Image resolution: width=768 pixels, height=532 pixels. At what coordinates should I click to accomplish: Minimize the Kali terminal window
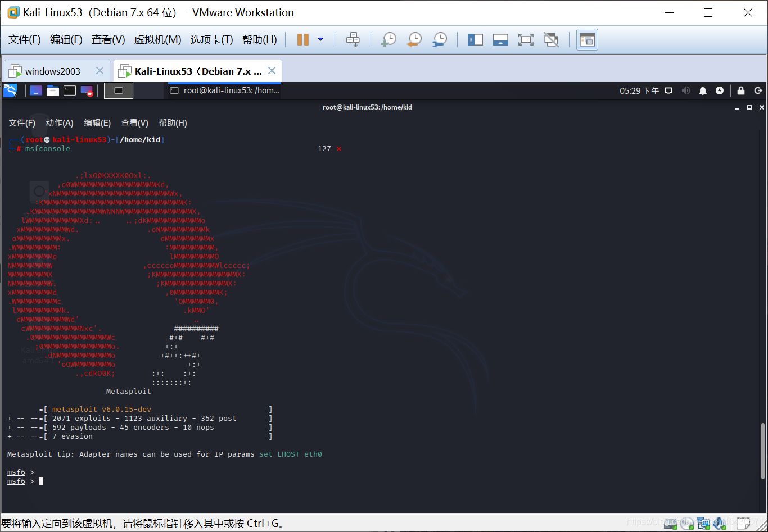[737, 107]
